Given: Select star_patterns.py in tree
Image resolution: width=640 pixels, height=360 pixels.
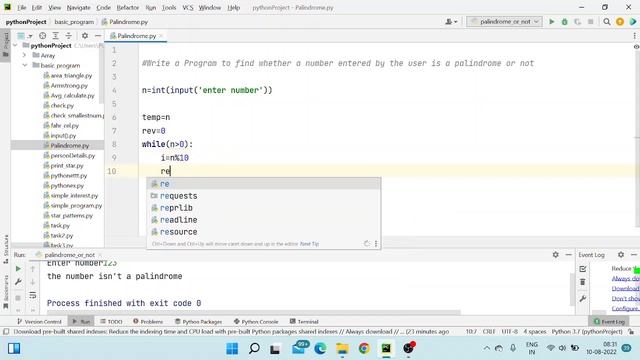Looking at the screenshot, I should click(x=71, y=216).
